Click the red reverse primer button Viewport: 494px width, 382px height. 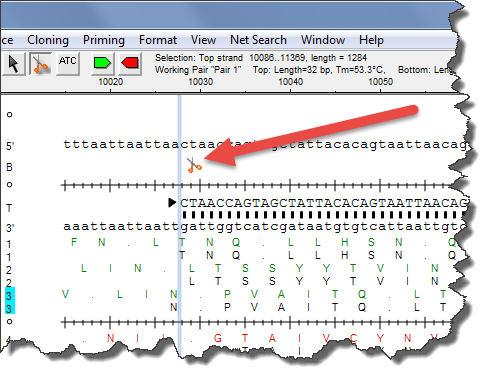[x=130, y=63]
